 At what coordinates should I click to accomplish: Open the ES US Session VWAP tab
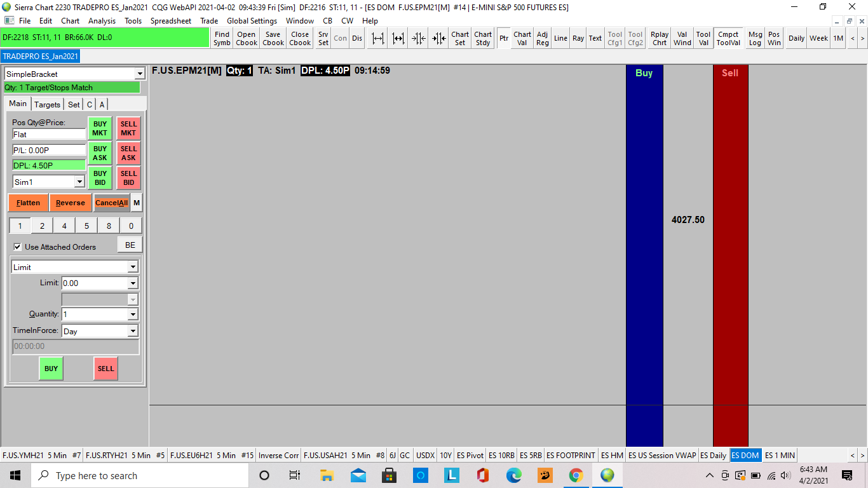(x=661, y=455)
